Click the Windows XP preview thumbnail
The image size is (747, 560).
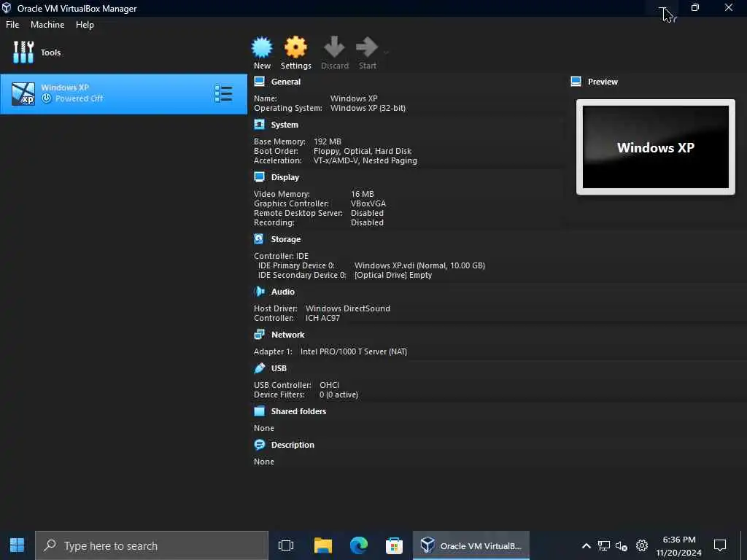(655, 147)
